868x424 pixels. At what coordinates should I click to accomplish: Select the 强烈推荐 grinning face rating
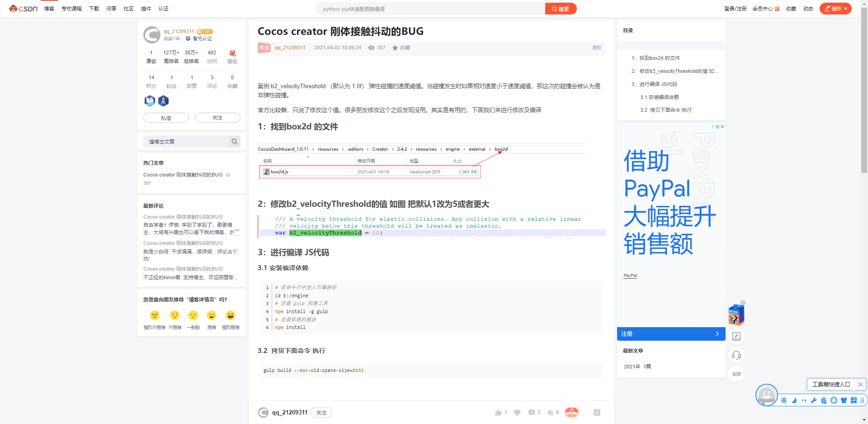click(231, 315)
